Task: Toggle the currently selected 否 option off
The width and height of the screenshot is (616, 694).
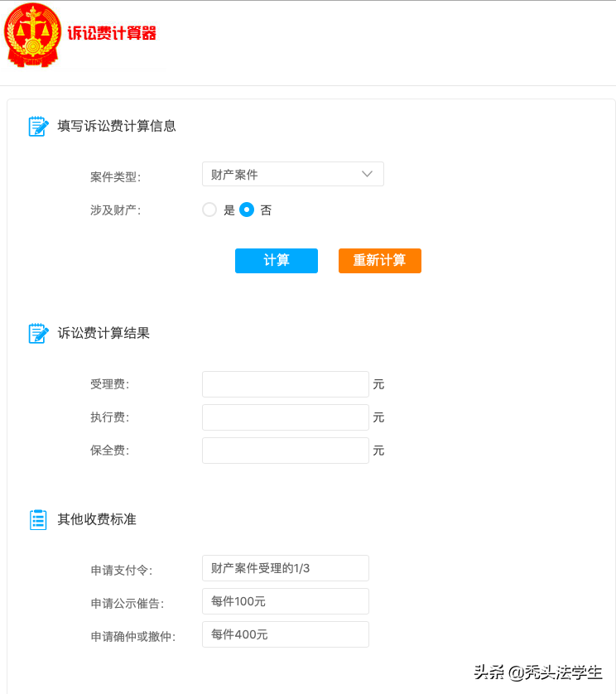Action: pyautogui.click(x=246, y=210)
